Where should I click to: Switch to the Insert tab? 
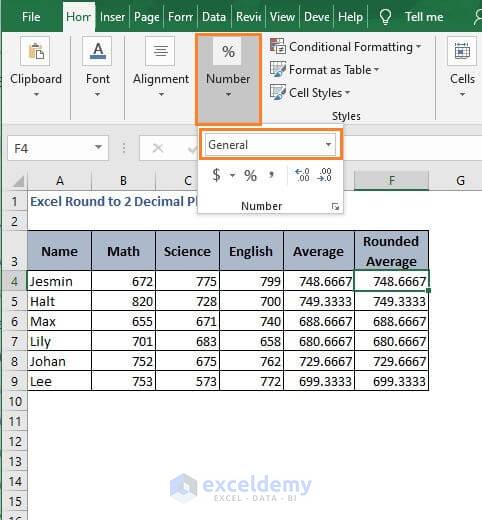(112, 17)
